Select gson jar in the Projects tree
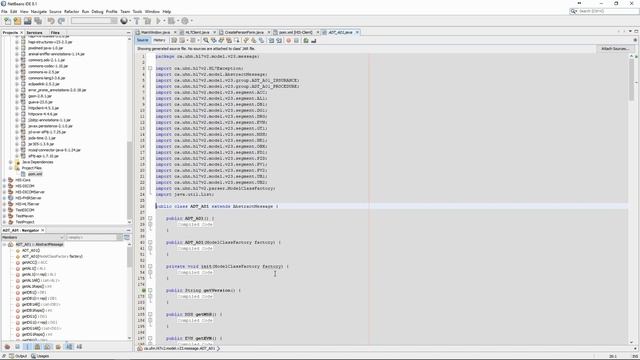The width and height of the screenshot is (640, 360). point(40,96)
